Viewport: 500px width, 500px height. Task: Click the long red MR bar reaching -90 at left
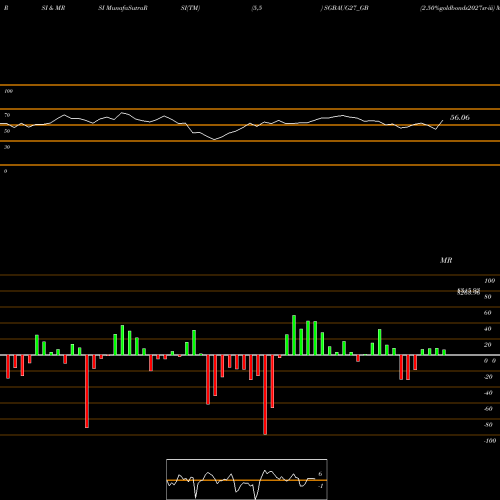[x=87, y=391]
